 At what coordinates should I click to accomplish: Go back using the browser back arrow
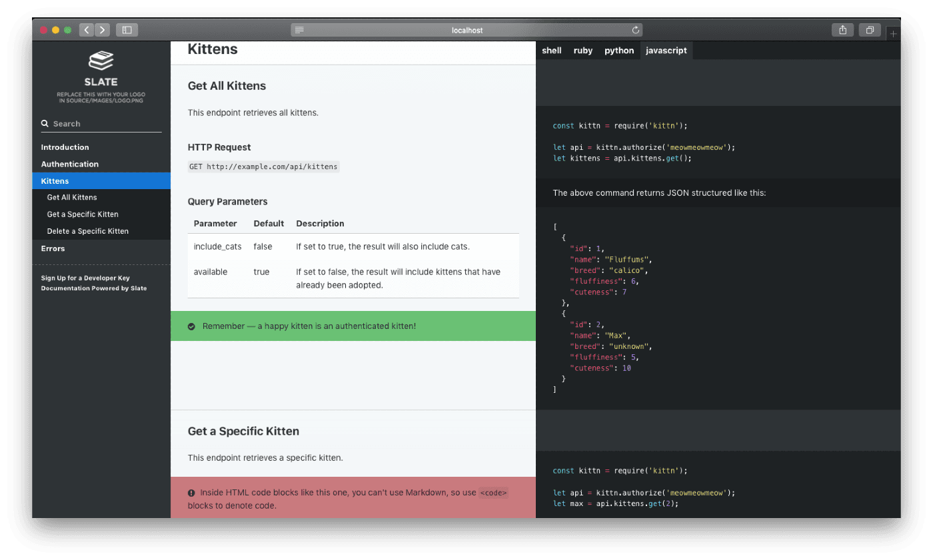click(86, 29)
